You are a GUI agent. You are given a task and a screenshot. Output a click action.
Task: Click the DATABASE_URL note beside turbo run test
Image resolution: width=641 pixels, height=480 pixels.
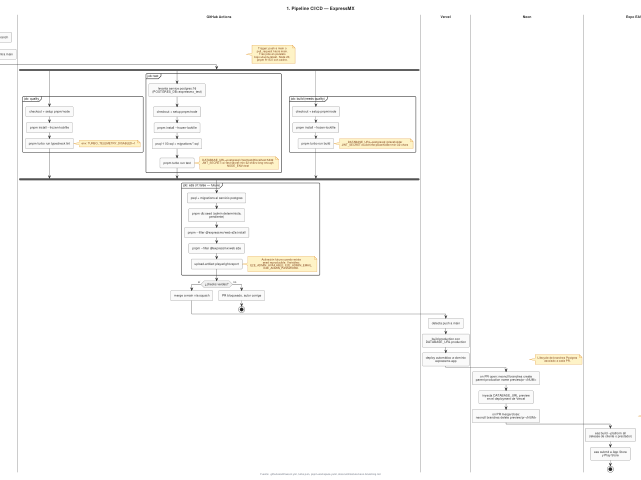point(239,163)
